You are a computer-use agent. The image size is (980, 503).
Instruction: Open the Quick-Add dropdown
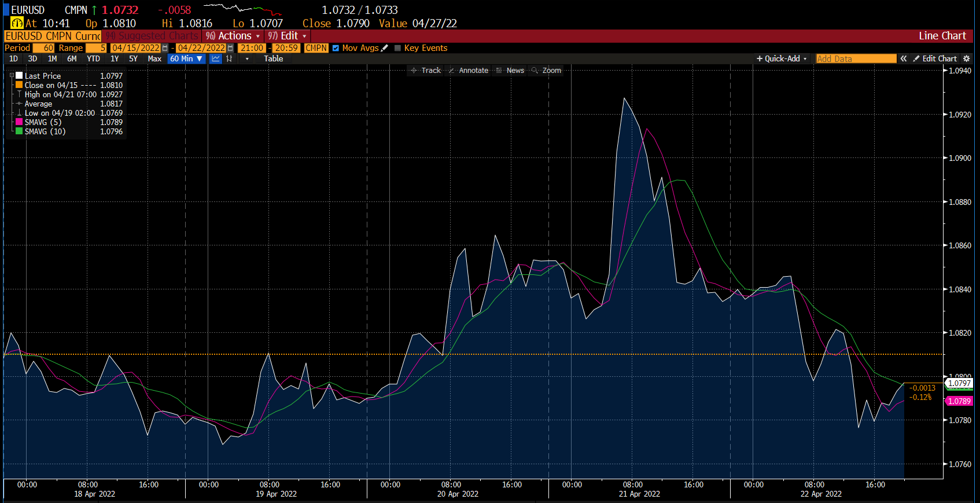point(782,59)
